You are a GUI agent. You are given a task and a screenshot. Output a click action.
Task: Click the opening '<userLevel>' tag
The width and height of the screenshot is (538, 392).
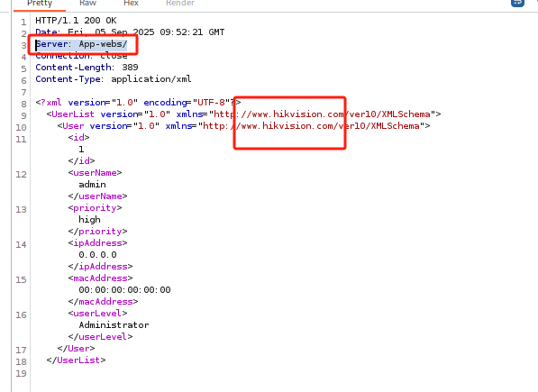98,314
